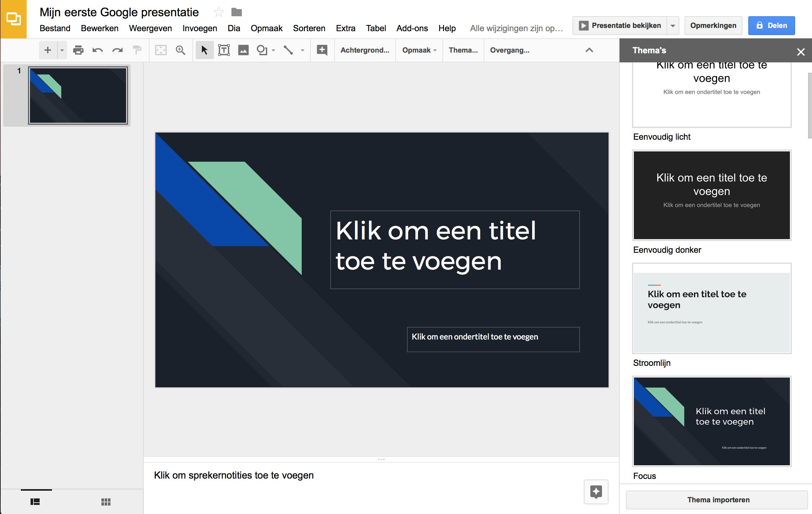Screen dimensions: 812x514
Task: Click the undo arrow icon
Action: (98, 50)
